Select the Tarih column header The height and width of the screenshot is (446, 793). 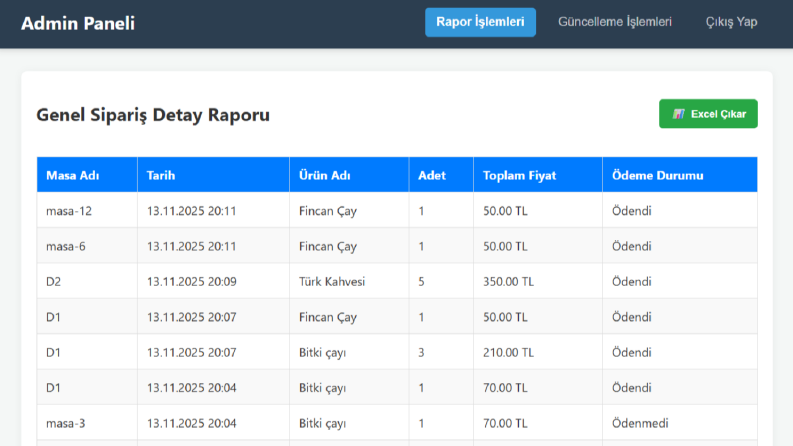point(213,175)
